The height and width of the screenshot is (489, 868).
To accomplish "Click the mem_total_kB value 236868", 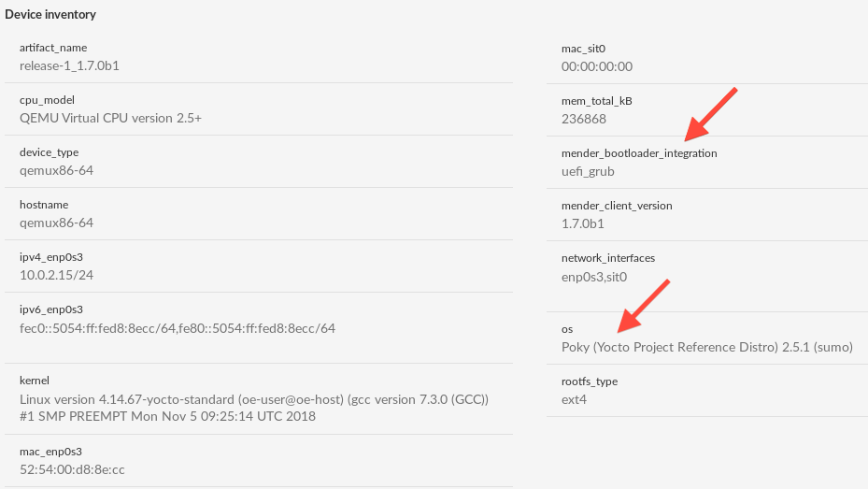I will [583, 119].
